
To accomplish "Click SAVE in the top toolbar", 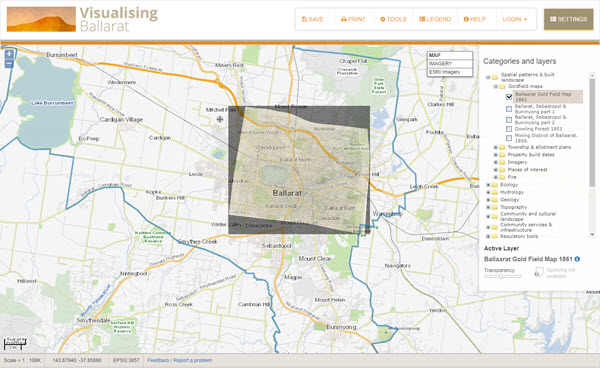I will pos(313,19).
